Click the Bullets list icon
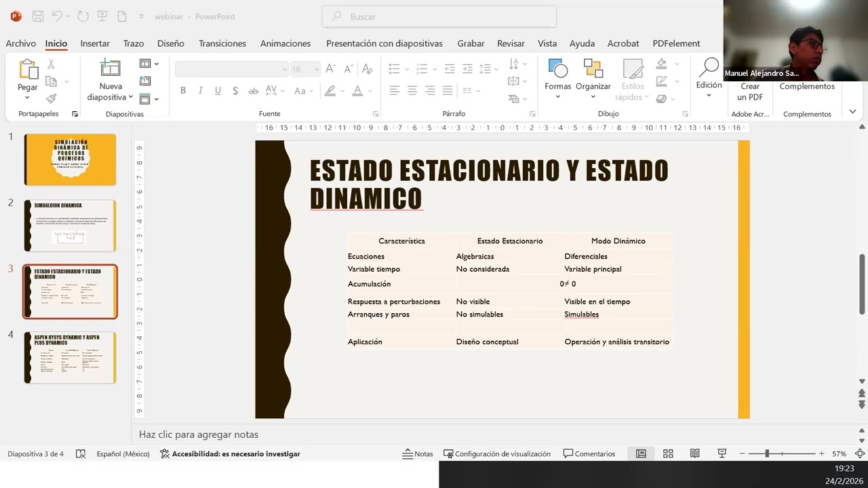This screenshot has height=488, width=868. click(x=394, y=68)
